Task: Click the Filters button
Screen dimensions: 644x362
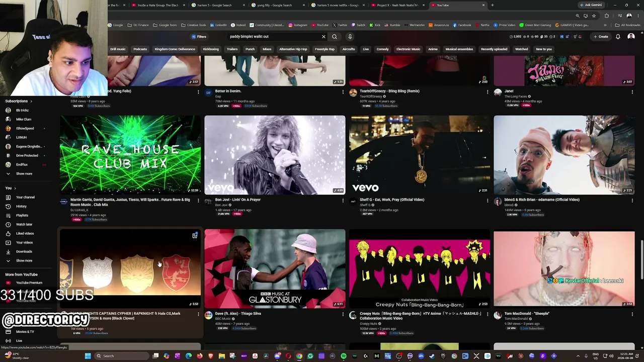Action: (199, 37)
